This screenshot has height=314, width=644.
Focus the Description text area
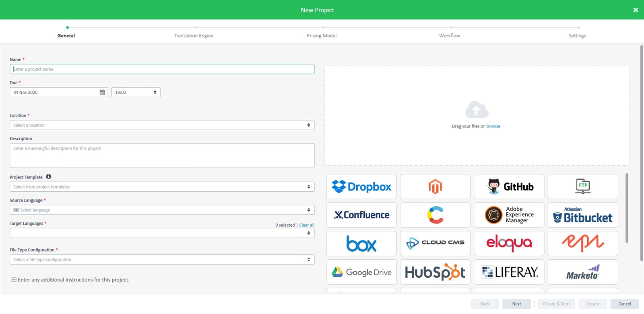point(162,156)
